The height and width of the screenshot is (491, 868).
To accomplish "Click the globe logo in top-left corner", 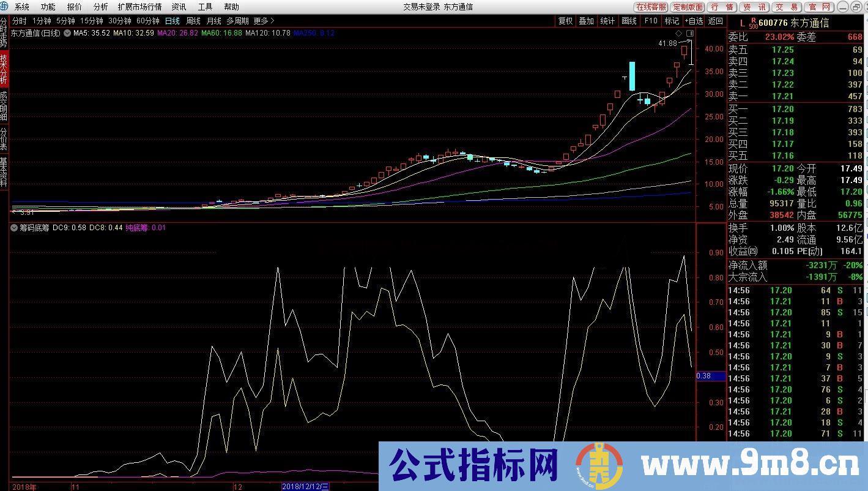I will tap(5, 7).
